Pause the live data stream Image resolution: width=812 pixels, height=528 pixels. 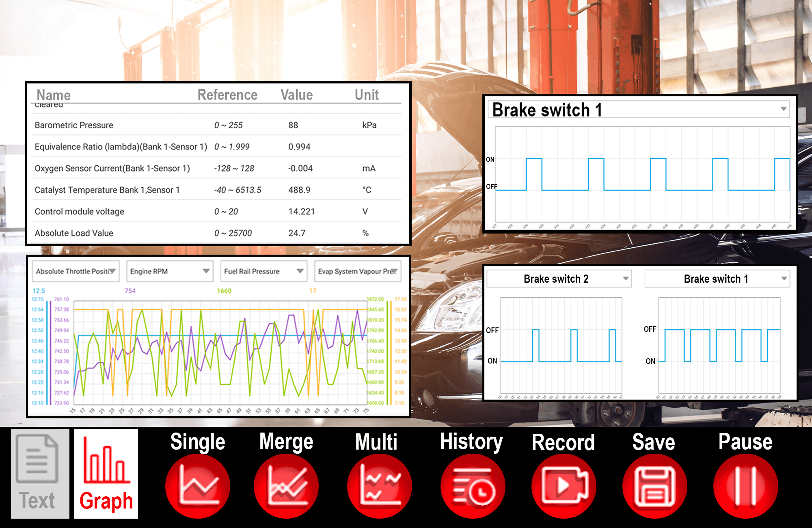746,486
